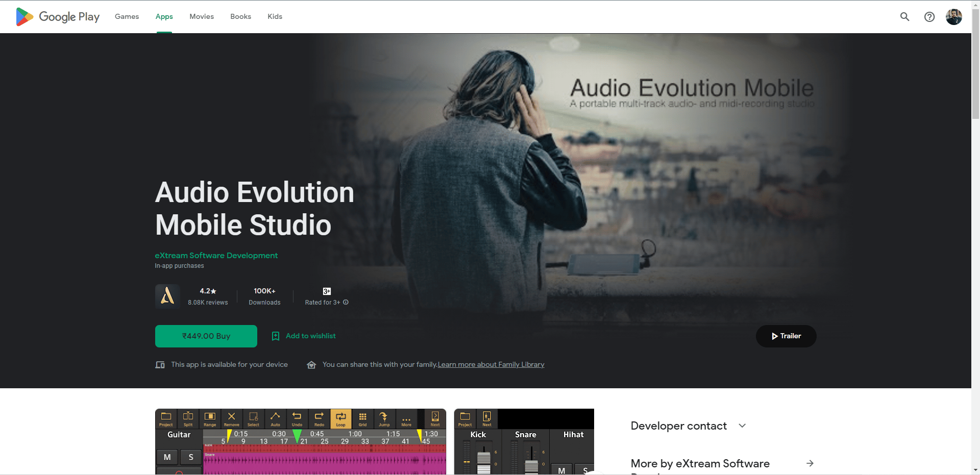Switch to the Games tab
Screen dimensions: 980x475
[127, 17]
